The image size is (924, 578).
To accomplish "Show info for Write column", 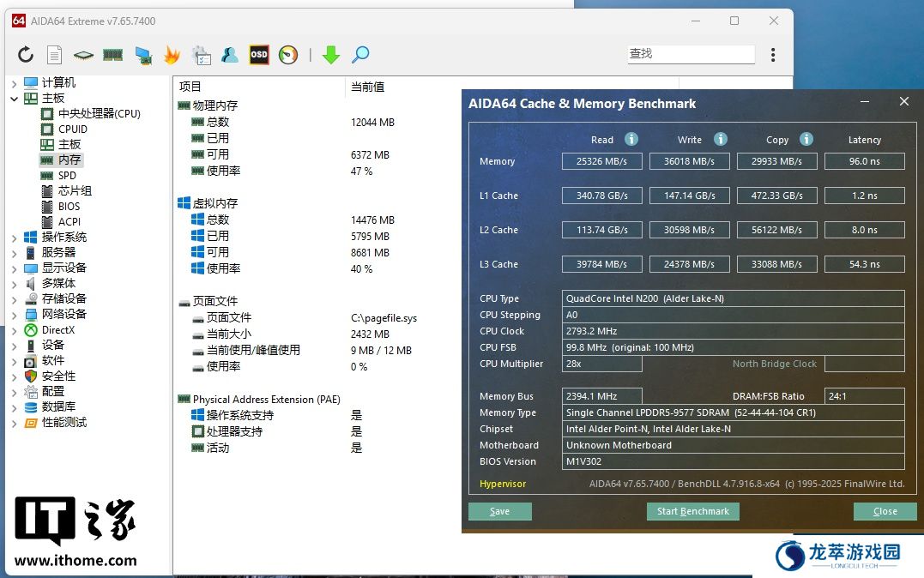I will [720, 139].
